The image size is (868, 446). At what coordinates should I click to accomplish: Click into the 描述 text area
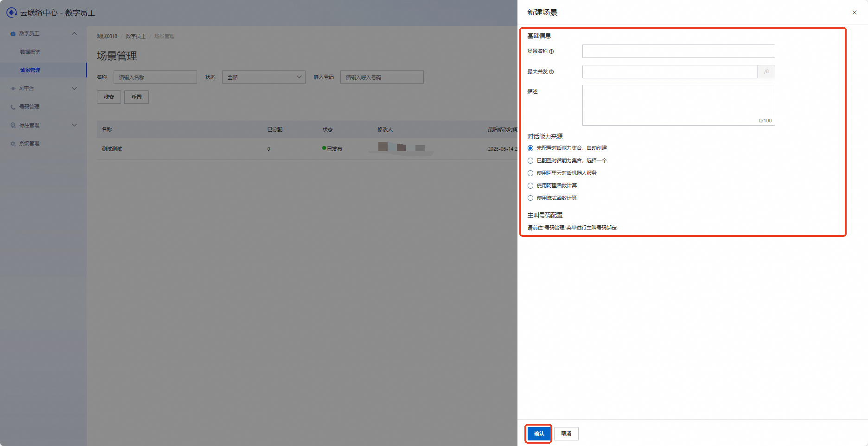pyautogui.click(x=679, y=105)
